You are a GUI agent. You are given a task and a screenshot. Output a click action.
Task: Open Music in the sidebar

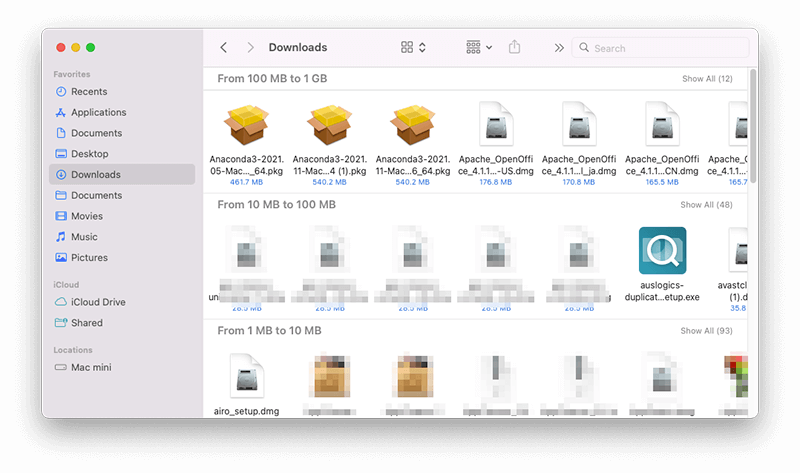point(122,237)
